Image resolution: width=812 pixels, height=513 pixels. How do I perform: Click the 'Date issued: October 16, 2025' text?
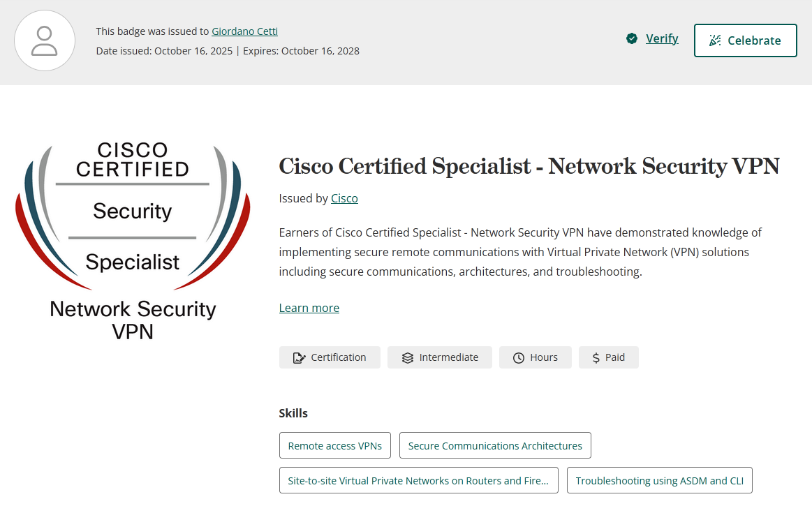pyautogui.click(x=164, y=51)
